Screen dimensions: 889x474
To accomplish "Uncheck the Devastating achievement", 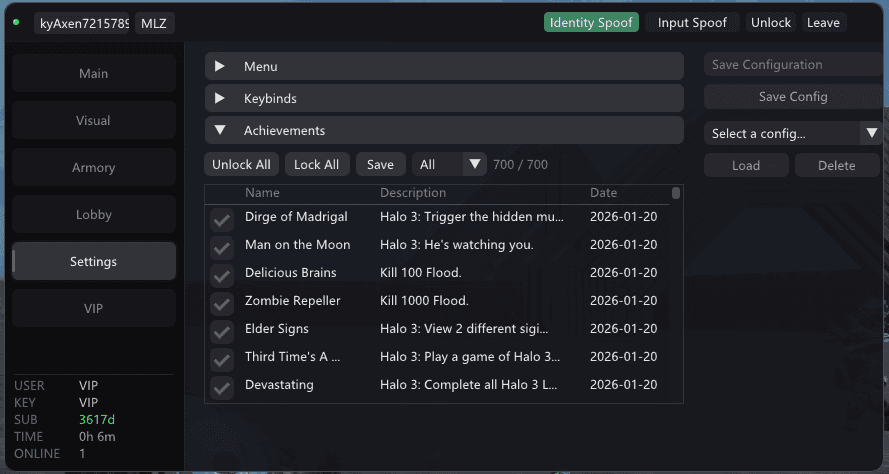I will (222, 388).
